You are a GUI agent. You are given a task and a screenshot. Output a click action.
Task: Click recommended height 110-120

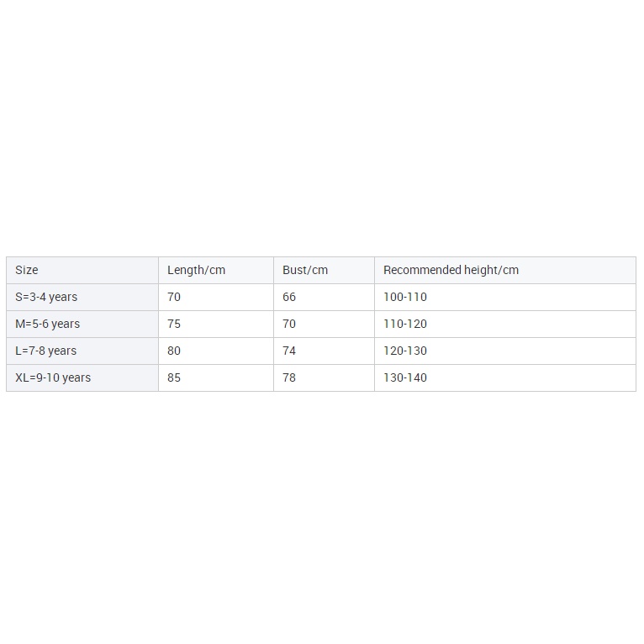click(x=405, y=324)
